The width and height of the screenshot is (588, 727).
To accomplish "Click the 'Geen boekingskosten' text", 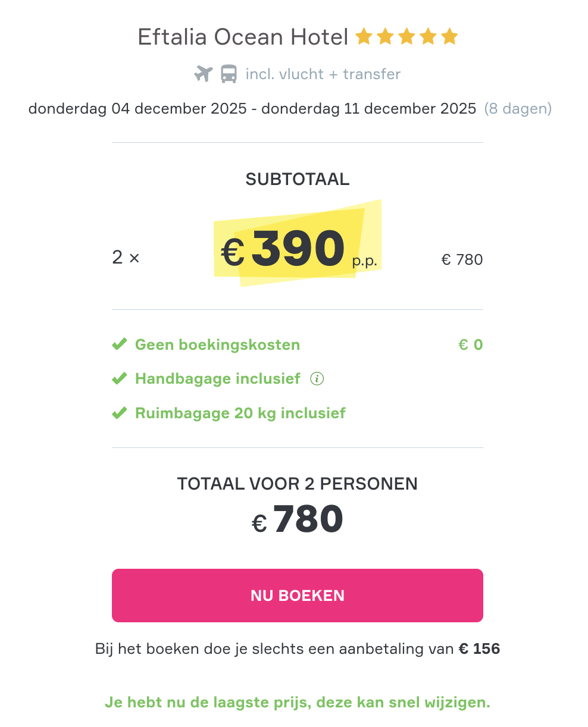I will point(217,345).
